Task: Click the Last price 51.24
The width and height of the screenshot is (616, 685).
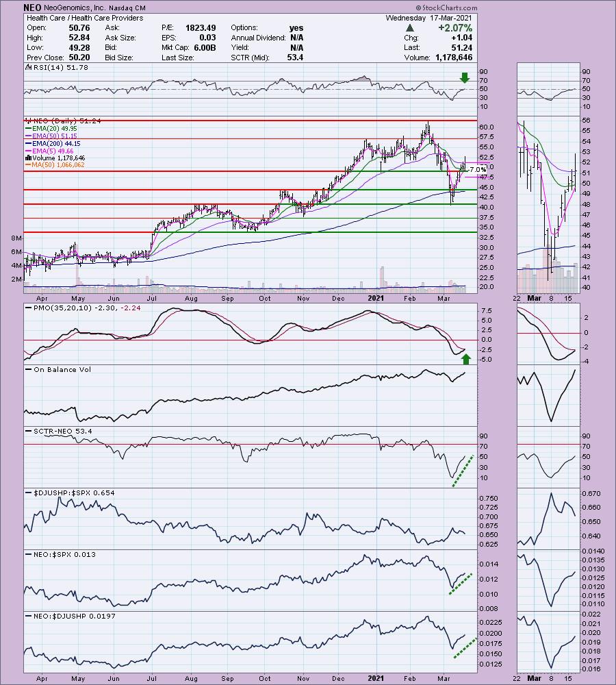Action: (x=461, y=48)
